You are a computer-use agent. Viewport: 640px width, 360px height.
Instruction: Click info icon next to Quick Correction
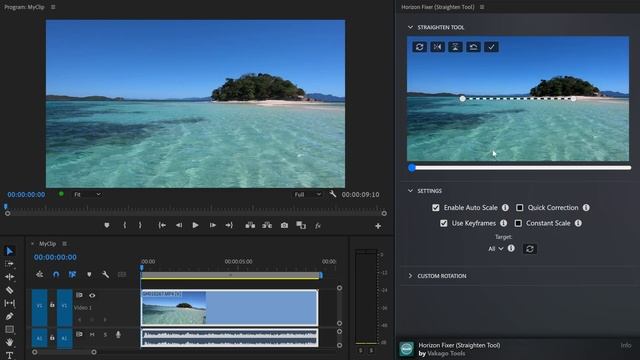coord(586,207)
